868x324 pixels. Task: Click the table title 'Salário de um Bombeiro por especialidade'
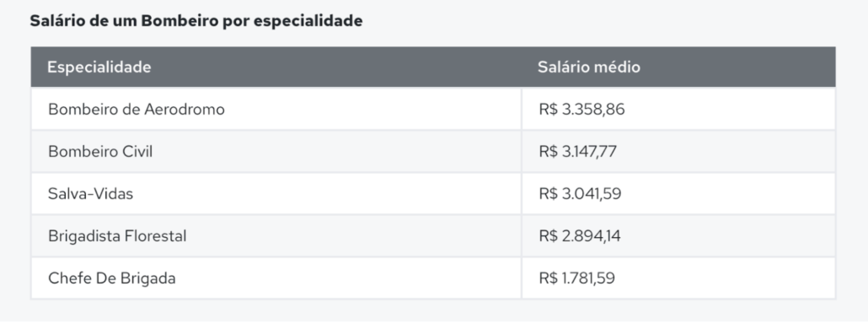coord(196,21)
